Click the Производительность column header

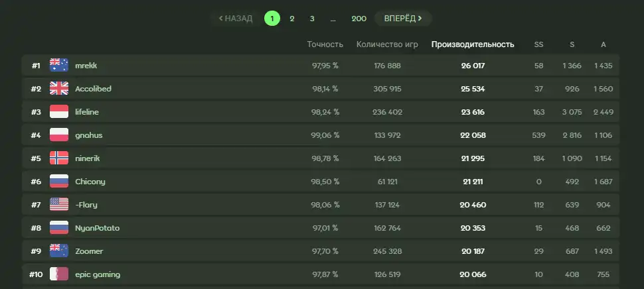click(472, 44)
